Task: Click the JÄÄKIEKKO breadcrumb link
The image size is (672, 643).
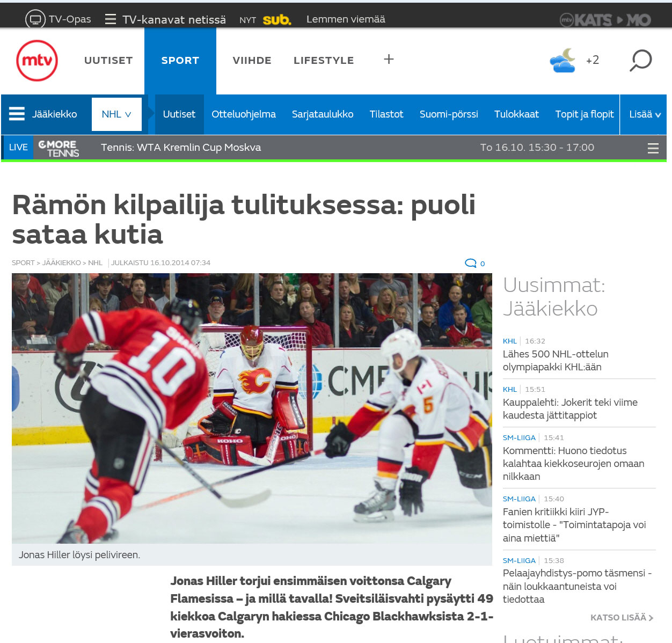Action: pyautogui.click(x=62, y=263)
